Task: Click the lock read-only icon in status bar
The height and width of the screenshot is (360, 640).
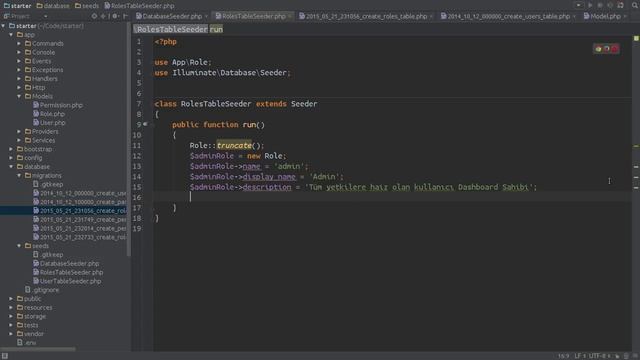Action: tap(617, 356)
